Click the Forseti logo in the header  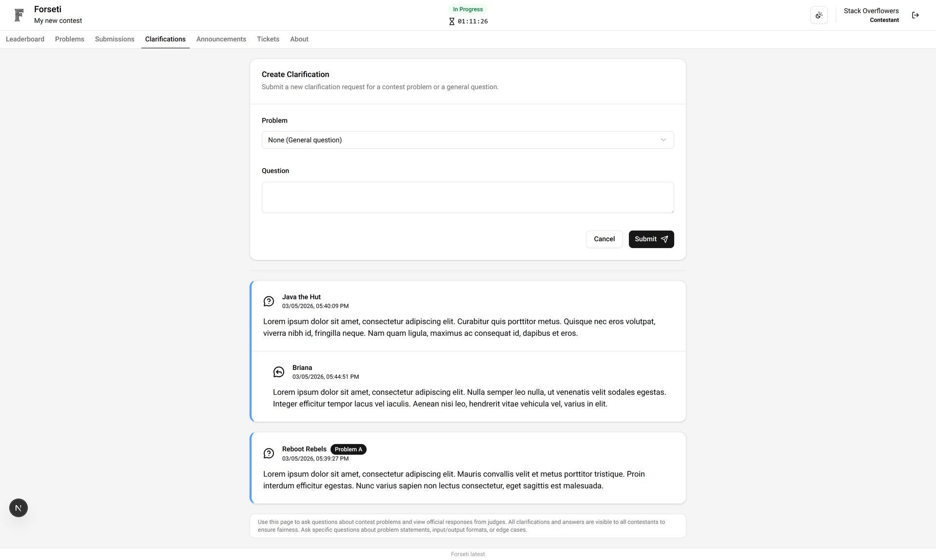pos(19,14)
